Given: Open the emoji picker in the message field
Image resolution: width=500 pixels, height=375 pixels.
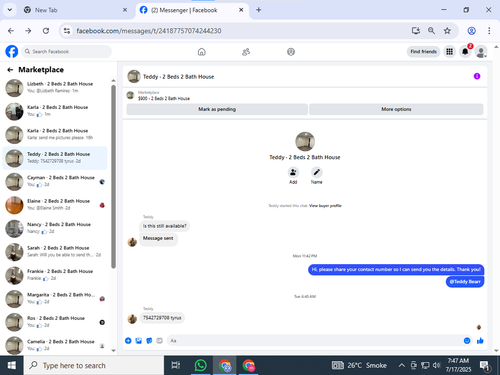Looking at the screenshot, I should tap(467, 340).
